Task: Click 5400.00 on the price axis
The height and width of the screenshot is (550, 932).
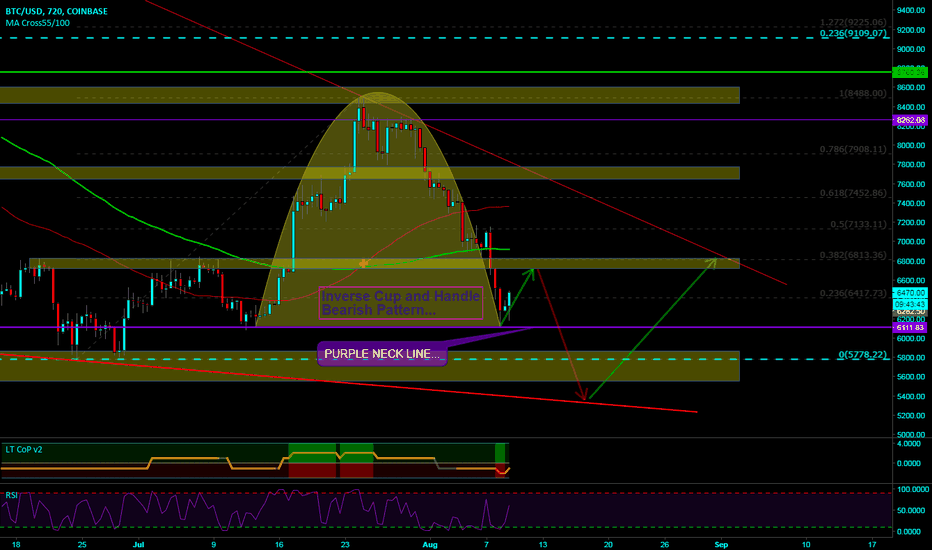Action: (x=911, y=396)
